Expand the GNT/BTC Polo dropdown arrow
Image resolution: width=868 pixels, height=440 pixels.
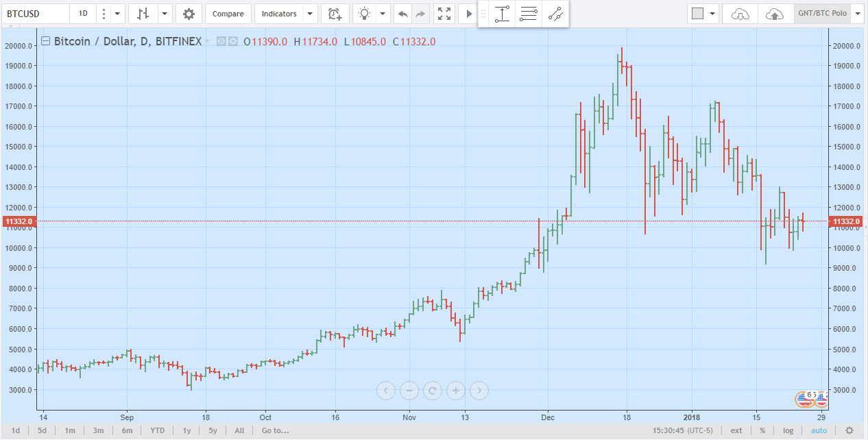[857, 14]
